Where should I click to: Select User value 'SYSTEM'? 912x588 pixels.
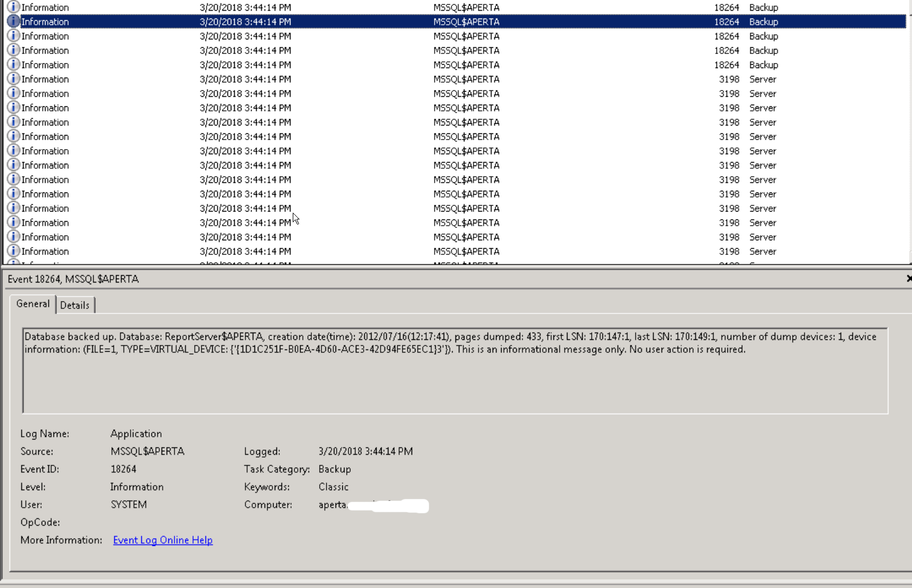(x=129, y=505)
